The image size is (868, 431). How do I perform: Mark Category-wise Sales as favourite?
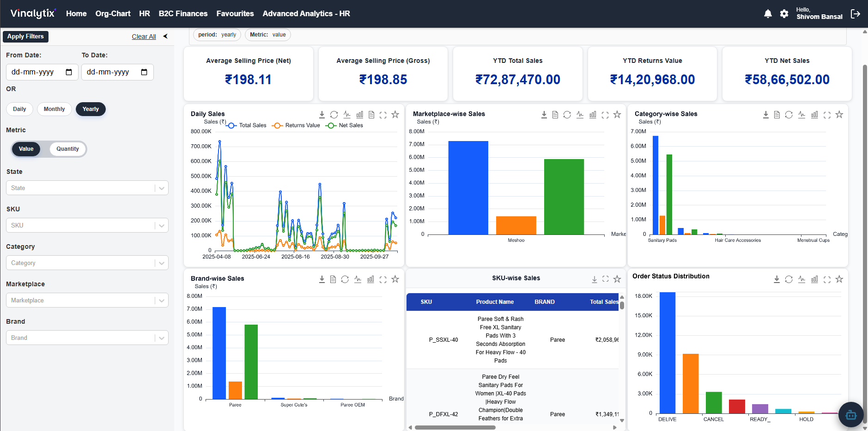coord(839,114)
